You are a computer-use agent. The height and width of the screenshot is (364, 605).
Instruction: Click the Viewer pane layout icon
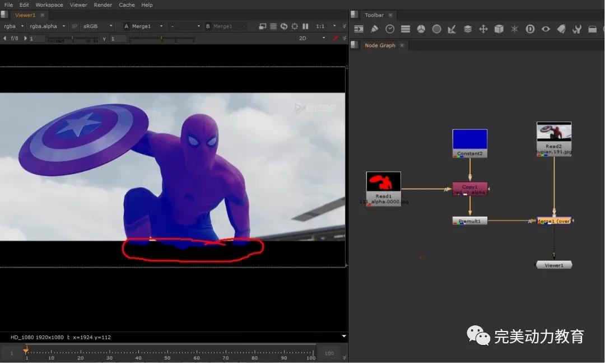pos(4,15)
